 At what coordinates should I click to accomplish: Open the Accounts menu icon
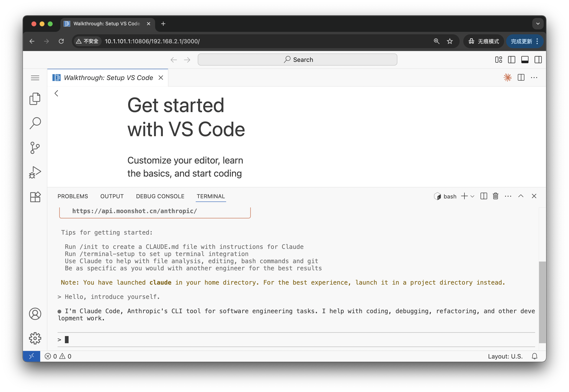click(x=35, y=314)
